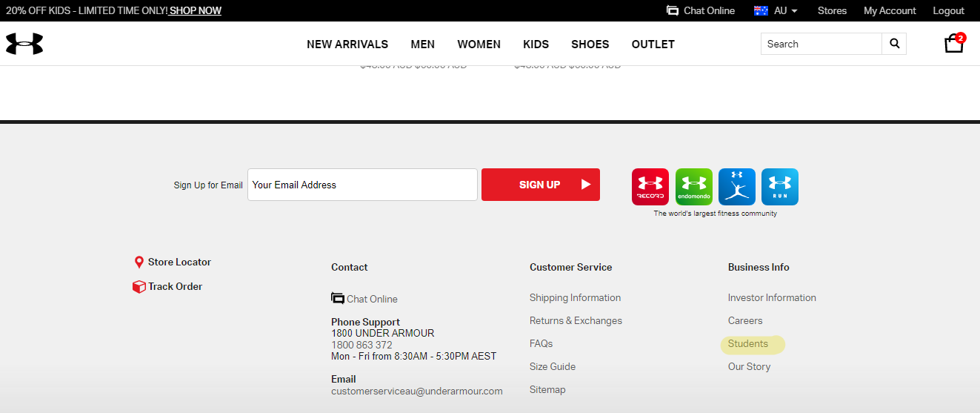Click the Business Info heading
The width and height of the screenshot is (980, 413).
(x=759, y=267)
